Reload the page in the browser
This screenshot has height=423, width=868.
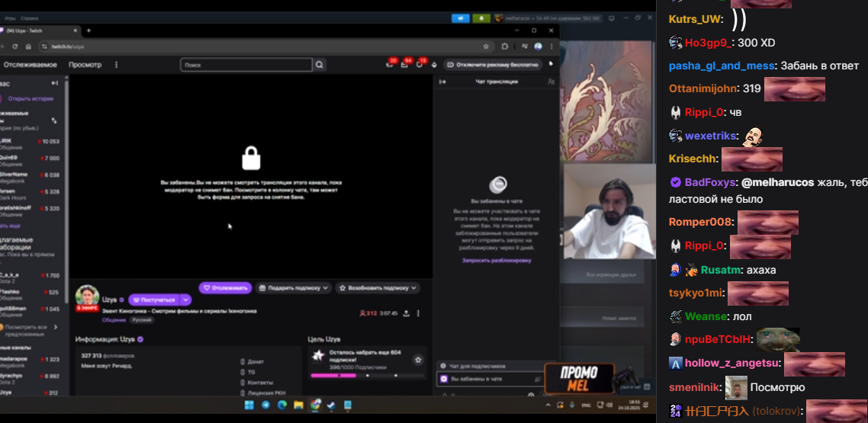click(15, 46)
